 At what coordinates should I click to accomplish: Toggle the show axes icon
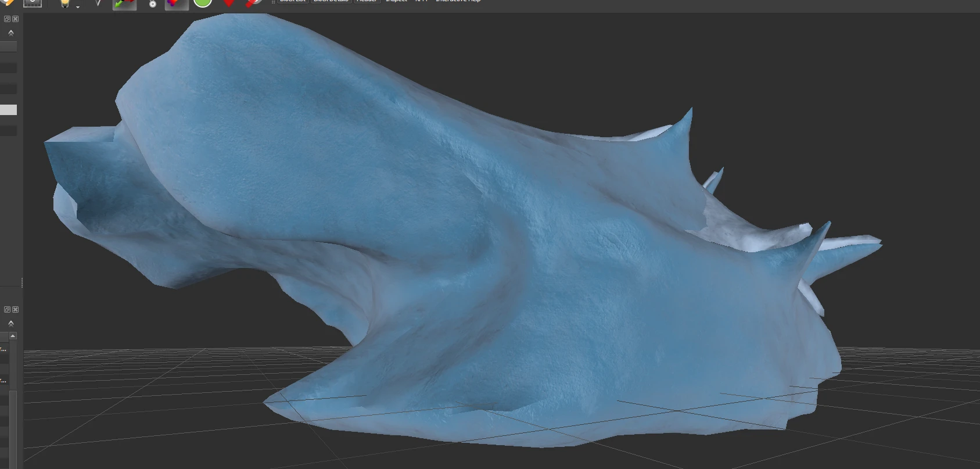124,4
